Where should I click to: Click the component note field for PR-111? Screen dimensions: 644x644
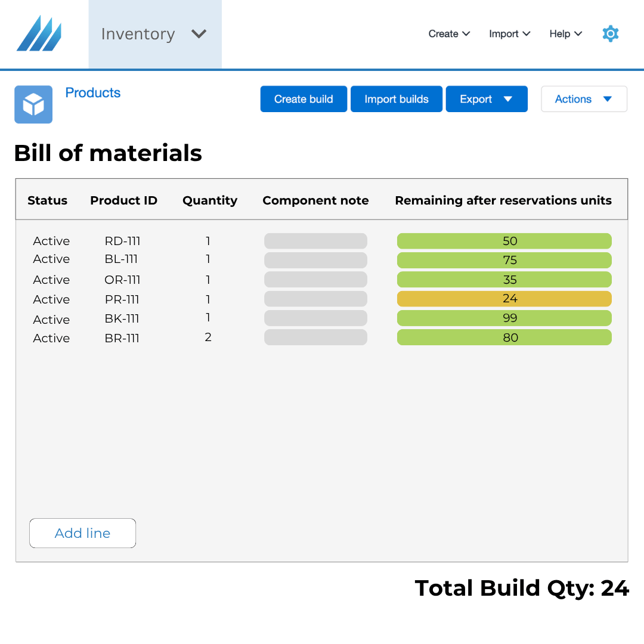[x=315, y=299]
